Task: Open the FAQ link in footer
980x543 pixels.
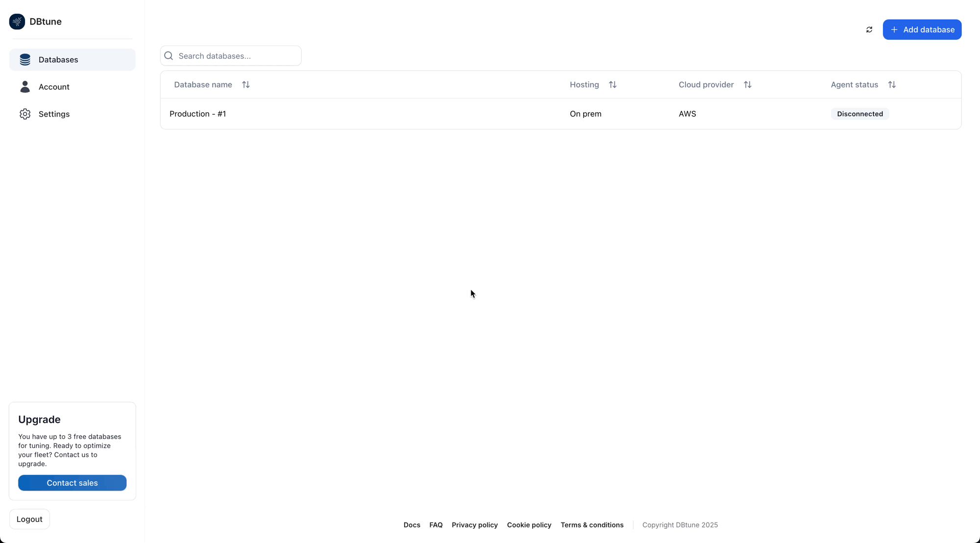Action: [436, 524]
